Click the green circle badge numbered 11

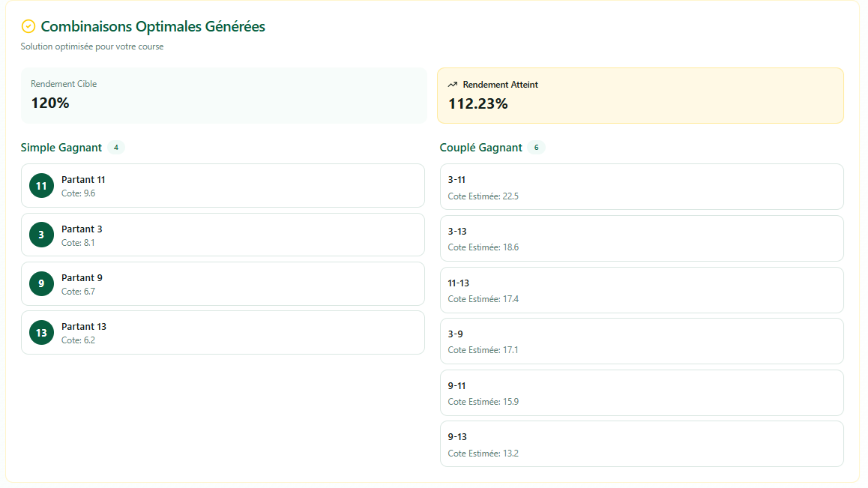click(41, 186)
